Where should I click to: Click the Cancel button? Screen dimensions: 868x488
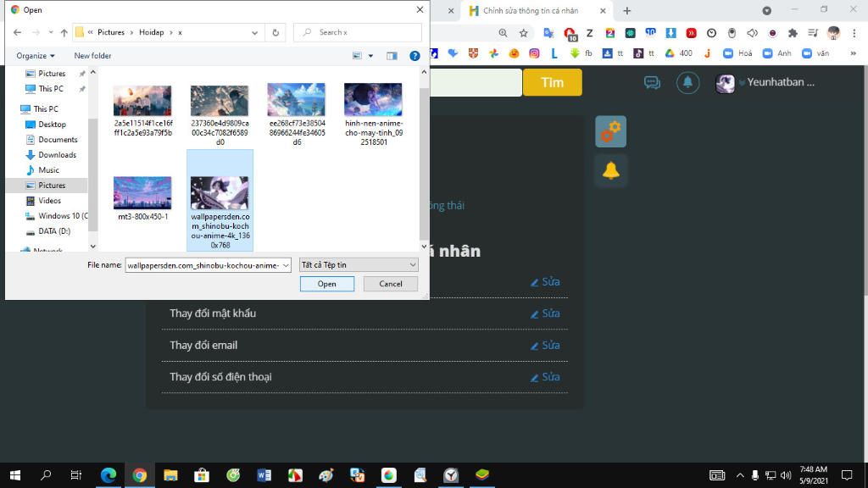pyautogui.click(x=390, y=284)
